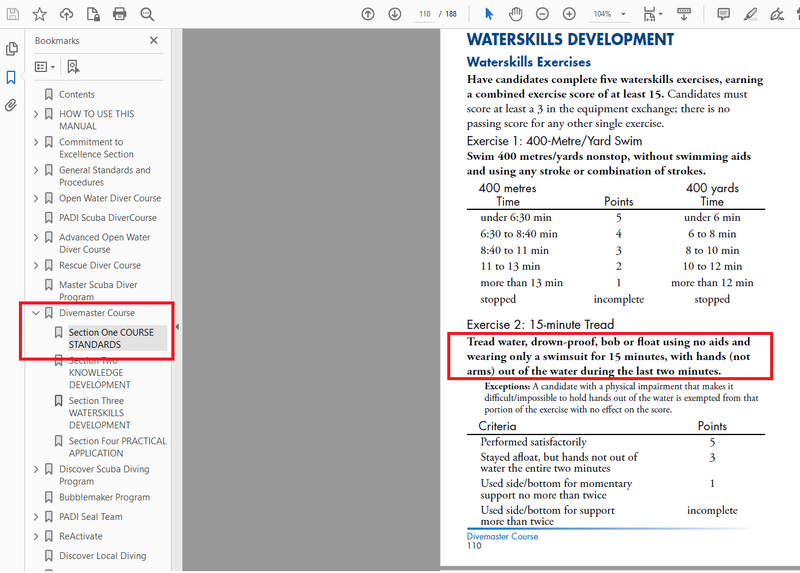Open the find text magnifier tool
This screenshot has height=573, width=800.
coord(147,14)
